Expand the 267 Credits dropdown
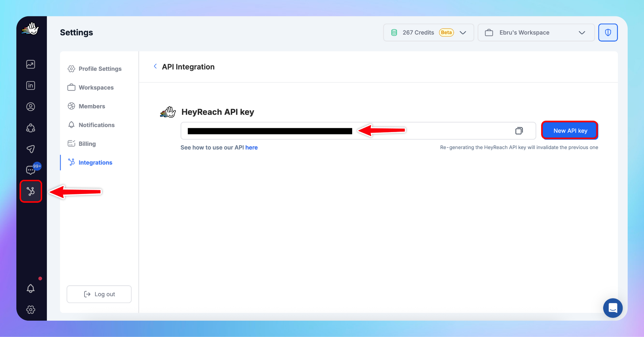The width and height of the screenshot is (644, 337). (428, 32)
